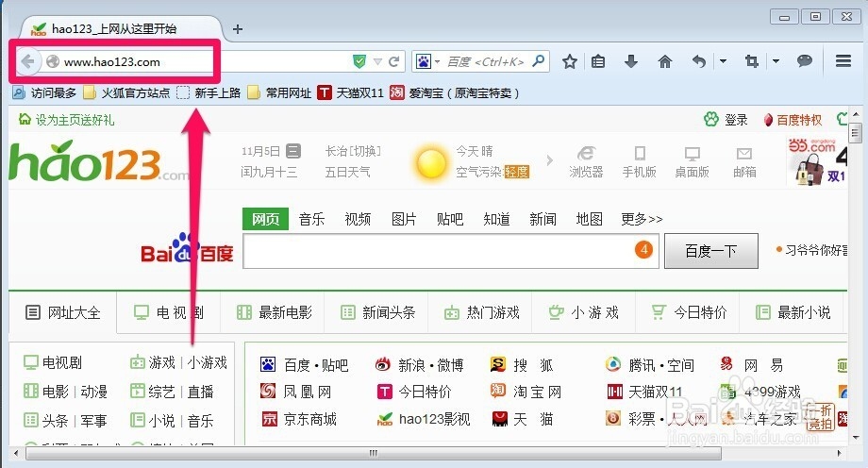Screen dimensions: 868x468
Task: Click the screenshot crop tool icon
Action: click(x=751, y=61)
